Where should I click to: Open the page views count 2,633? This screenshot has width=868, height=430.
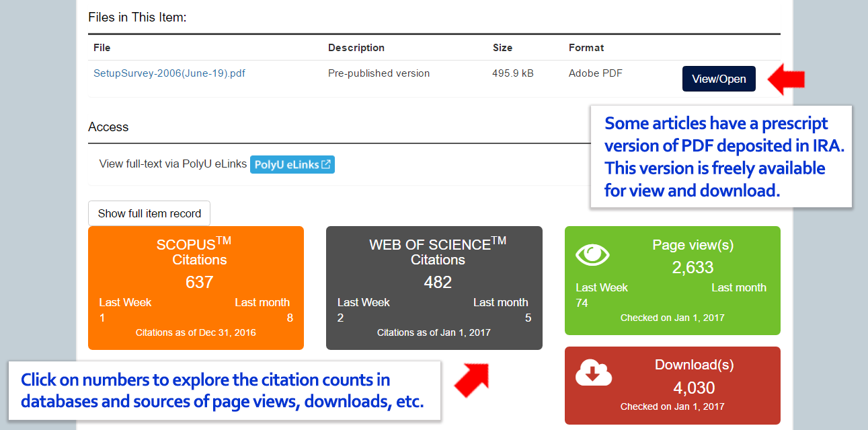click(693, 267)
